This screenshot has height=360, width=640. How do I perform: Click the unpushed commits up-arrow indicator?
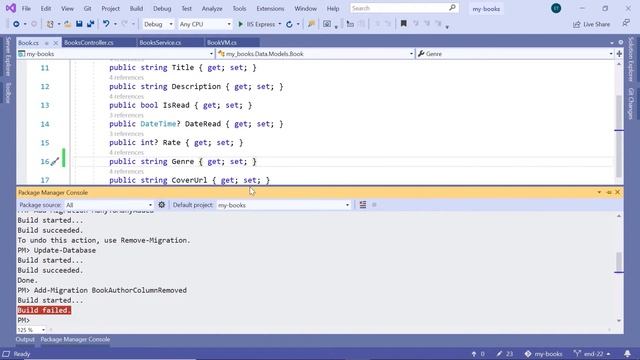478,354
